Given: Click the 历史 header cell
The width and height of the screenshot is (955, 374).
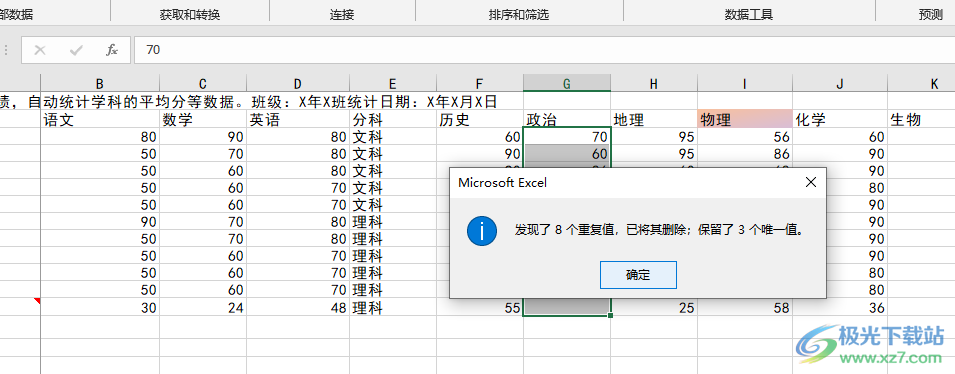Looking at the screenshot, I should coord(480,120).
